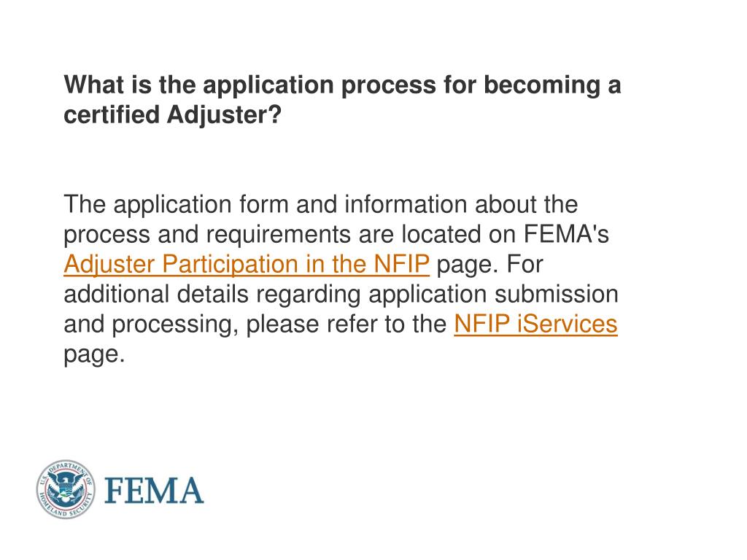Open the Adjuster Participation in the NFIP link
The height and width of the screenshot is (560, 747).
coord(247,264)
